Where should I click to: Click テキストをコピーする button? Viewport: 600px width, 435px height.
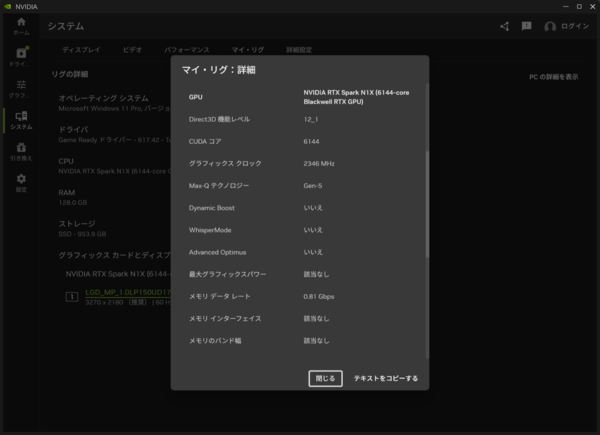point(386,378)
